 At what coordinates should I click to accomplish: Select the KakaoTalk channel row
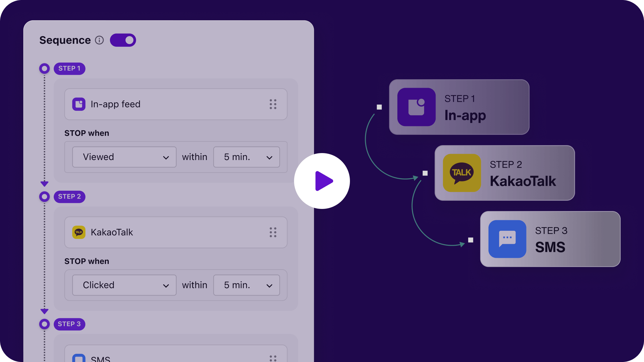(176, 232)
